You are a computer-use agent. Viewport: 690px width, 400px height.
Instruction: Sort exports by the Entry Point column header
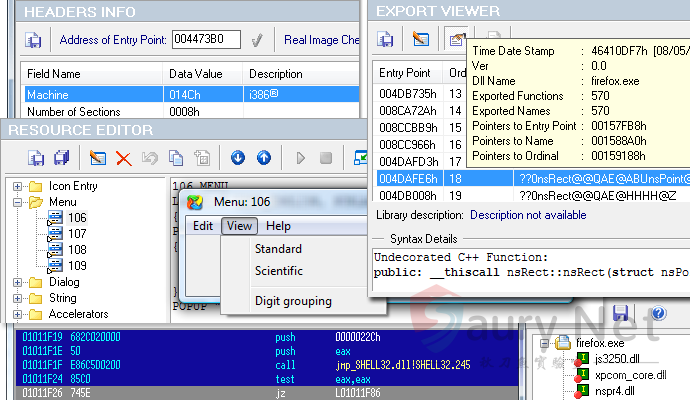click(x=405, y=73)
